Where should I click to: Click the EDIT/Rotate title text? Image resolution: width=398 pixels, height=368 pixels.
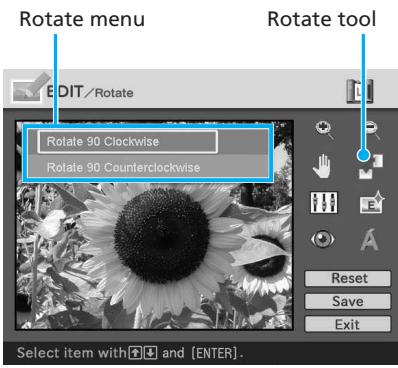coord(90,92)
